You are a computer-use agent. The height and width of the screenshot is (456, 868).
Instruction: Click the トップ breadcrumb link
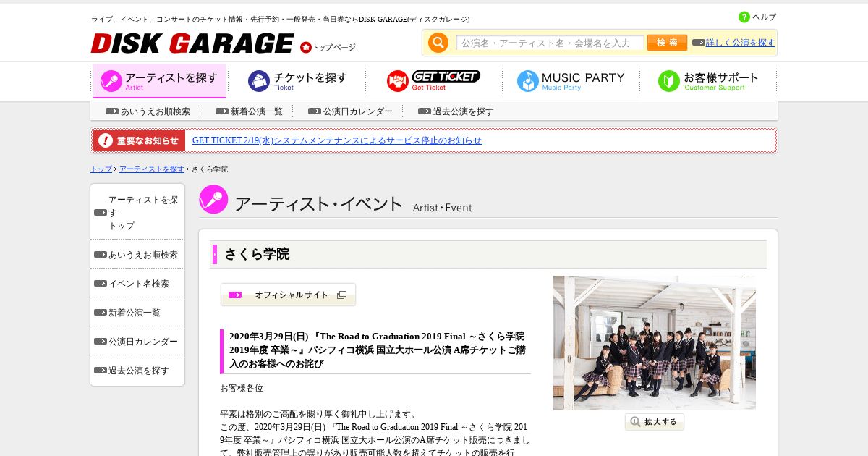101,169
